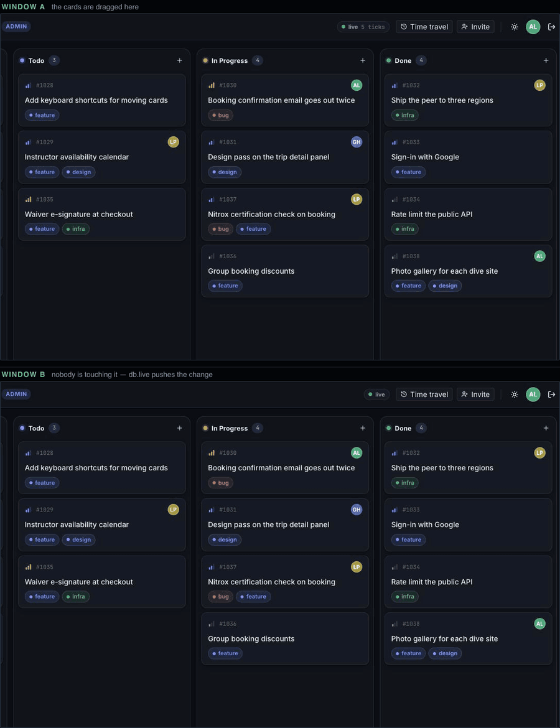Click priority bars icon on card #1034 in Window B

[394, 567]
